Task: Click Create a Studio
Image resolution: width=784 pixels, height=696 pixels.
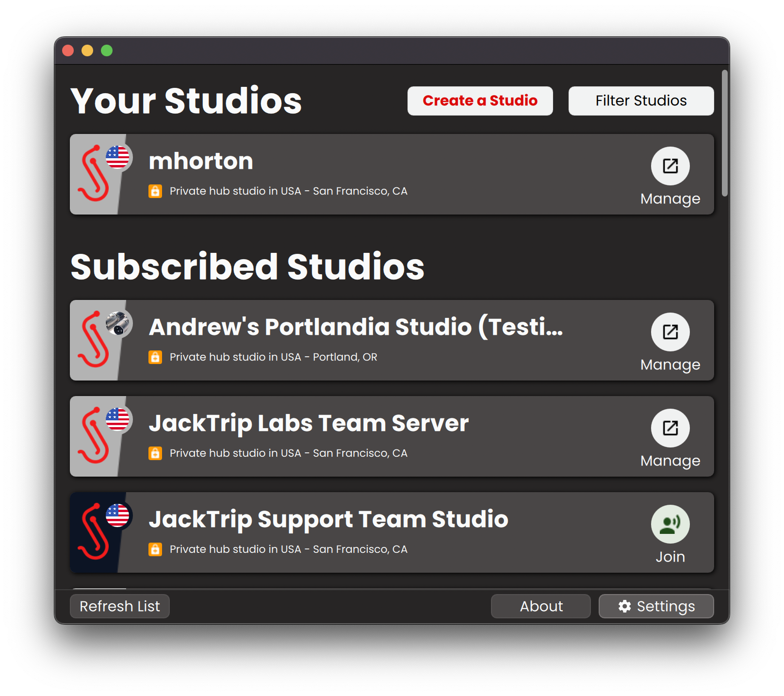Action: [x=479, y=100]
